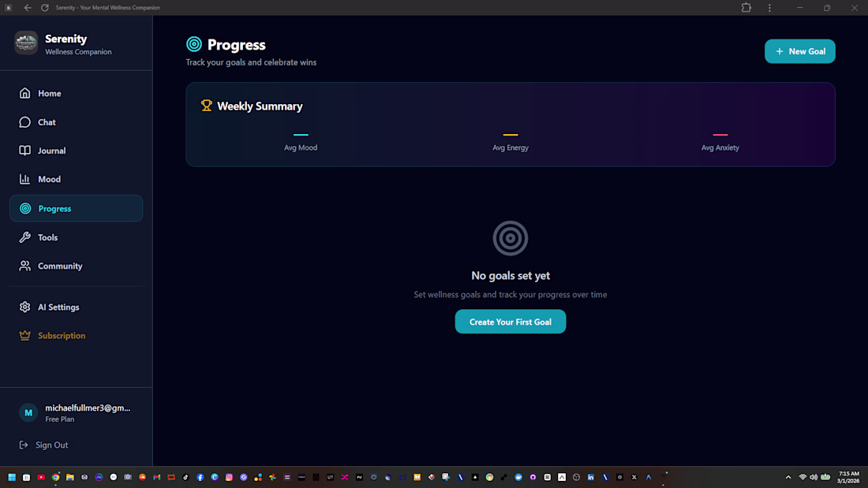Open Chat via its speech bubble icon
Viewport: 868px width, 488px height.
[x=25, y=121]
